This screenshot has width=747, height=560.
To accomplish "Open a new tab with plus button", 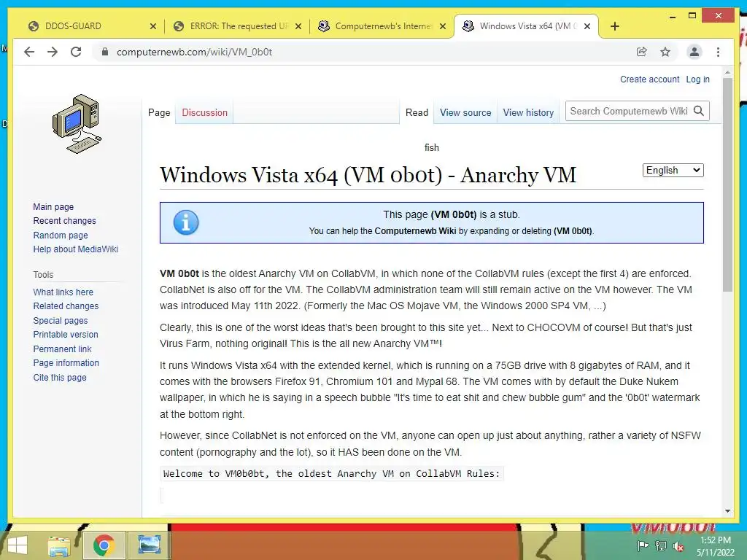I will (x=614, y=27).
